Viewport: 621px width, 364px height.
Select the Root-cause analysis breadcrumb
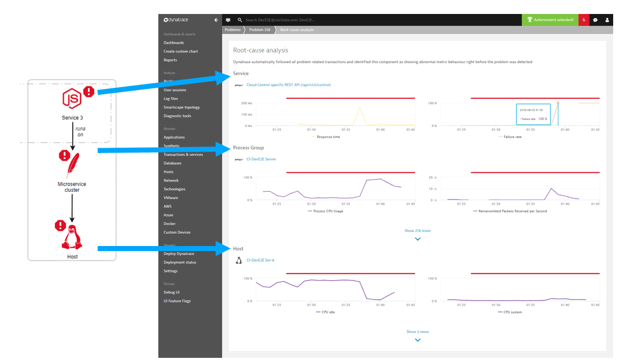[x=297, y=30]
